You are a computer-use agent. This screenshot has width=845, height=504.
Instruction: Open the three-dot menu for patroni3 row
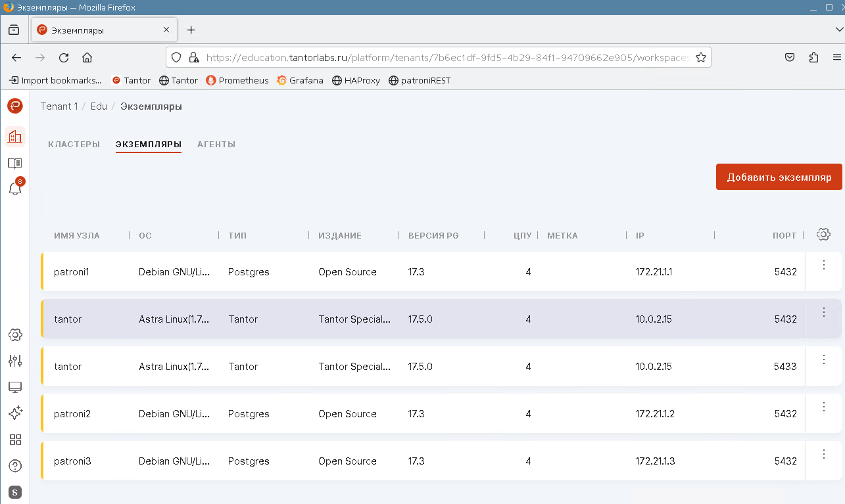(x=824, y=454)
